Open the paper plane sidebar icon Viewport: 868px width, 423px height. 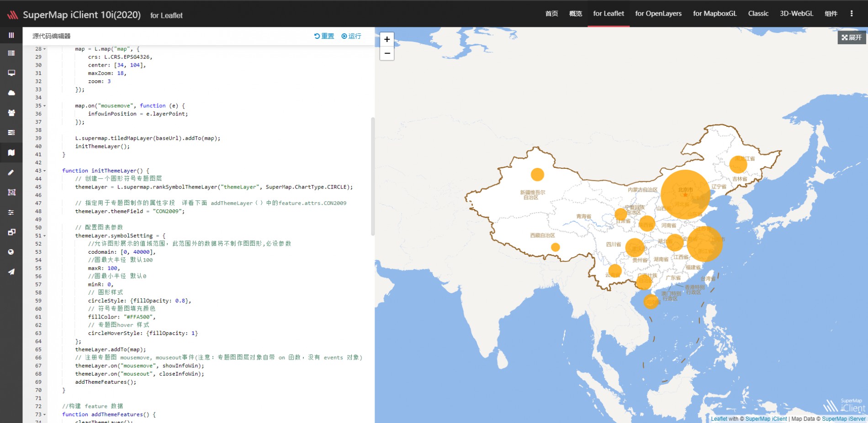(11, 272)
